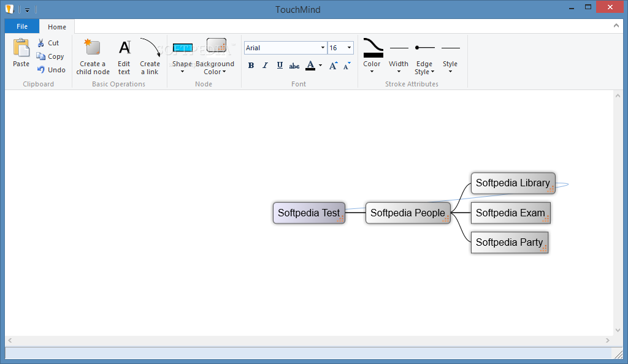Screen dimensions: 628x364
Task: Close the TouchMind window
Action: (610, 7)
